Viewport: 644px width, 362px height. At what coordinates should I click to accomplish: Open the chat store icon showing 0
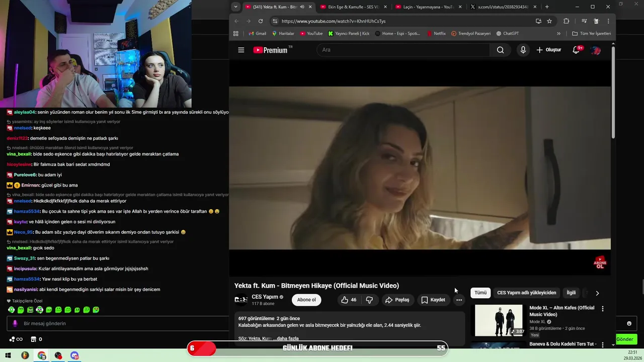(x=36, y=339)
